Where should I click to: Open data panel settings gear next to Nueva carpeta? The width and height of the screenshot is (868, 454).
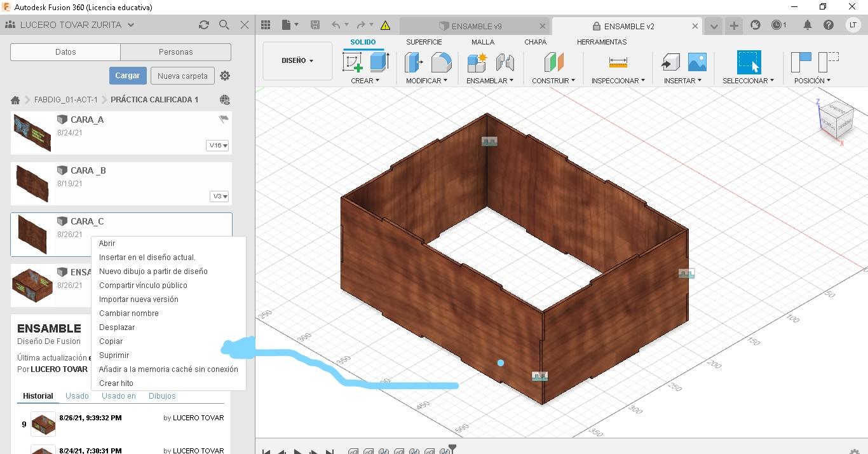pos(225,76)
